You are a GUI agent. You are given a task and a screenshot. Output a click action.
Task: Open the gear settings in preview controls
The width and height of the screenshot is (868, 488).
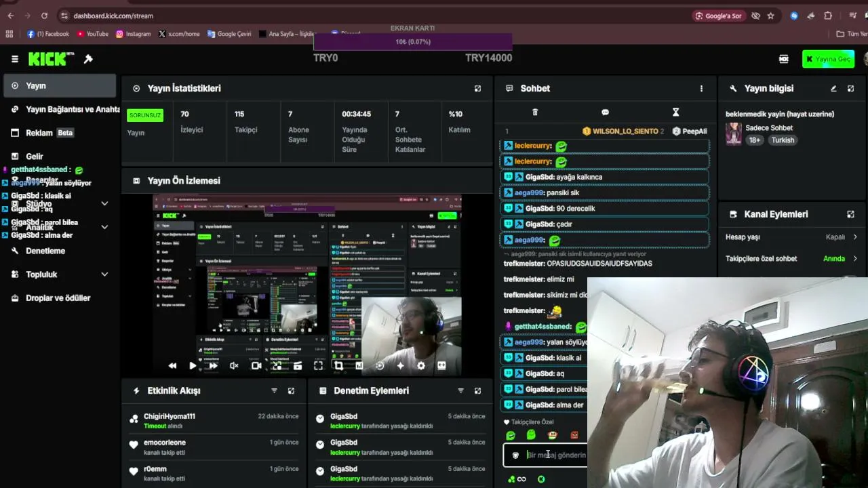pos(421,365)
